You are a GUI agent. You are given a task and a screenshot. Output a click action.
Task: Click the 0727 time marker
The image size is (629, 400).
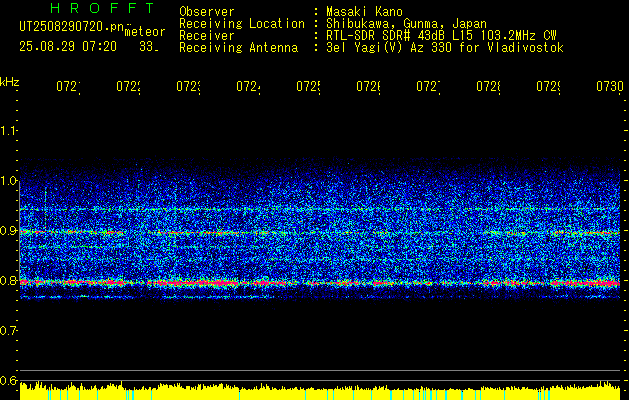click(x=428, y=87)
